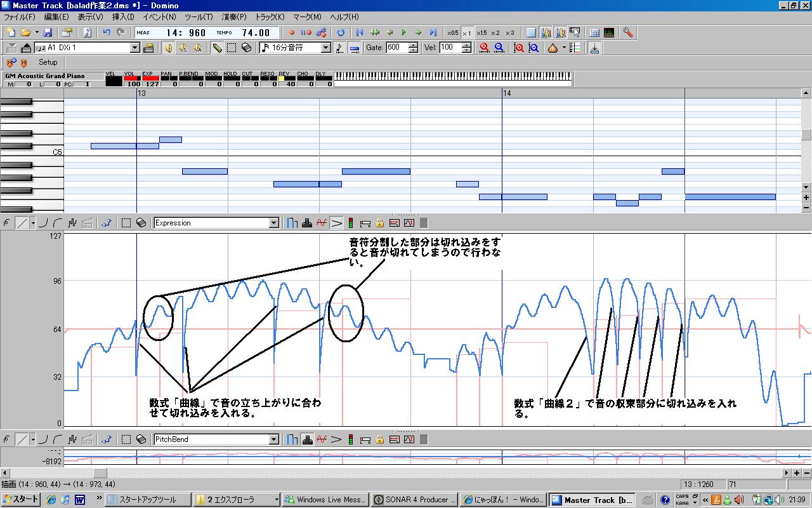Click the VOL meter showing 100
Image resolution: width=812 pixels, height=508 pixels.
133,79
